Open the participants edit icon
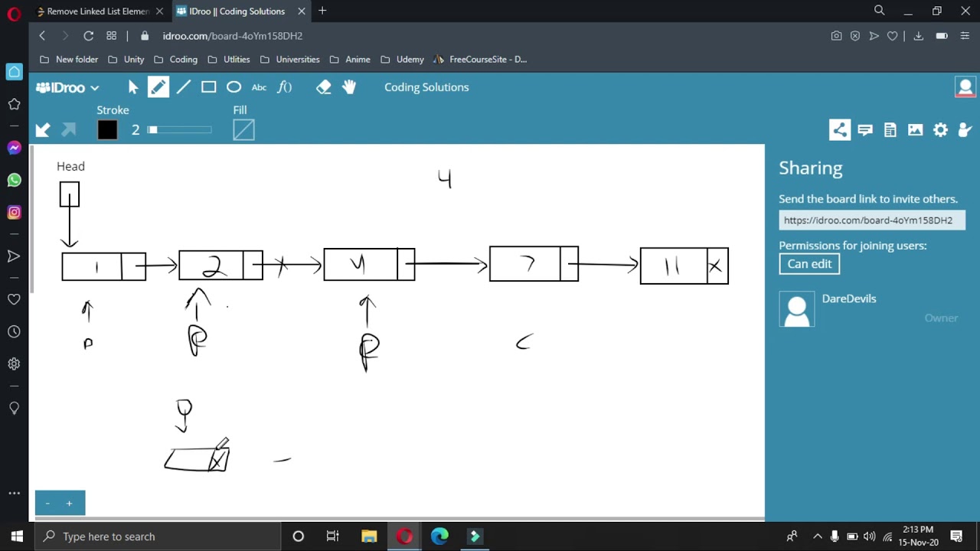 (965, 130)
